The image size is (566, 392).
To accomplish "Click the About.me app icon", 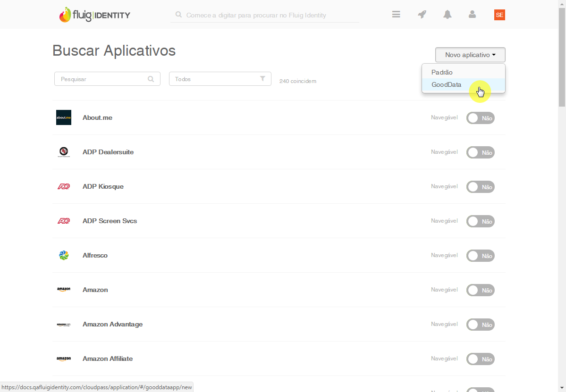I will point(64,117).
